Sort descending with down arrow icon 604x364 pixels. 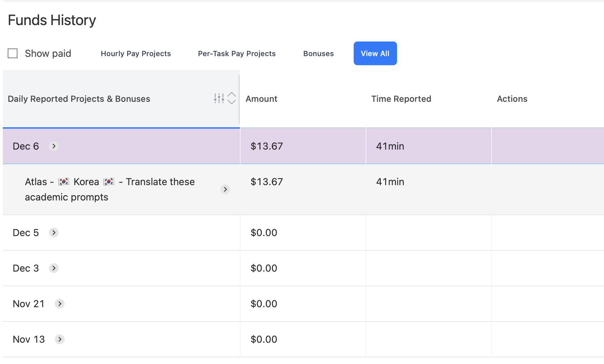(x=232, y=102)
